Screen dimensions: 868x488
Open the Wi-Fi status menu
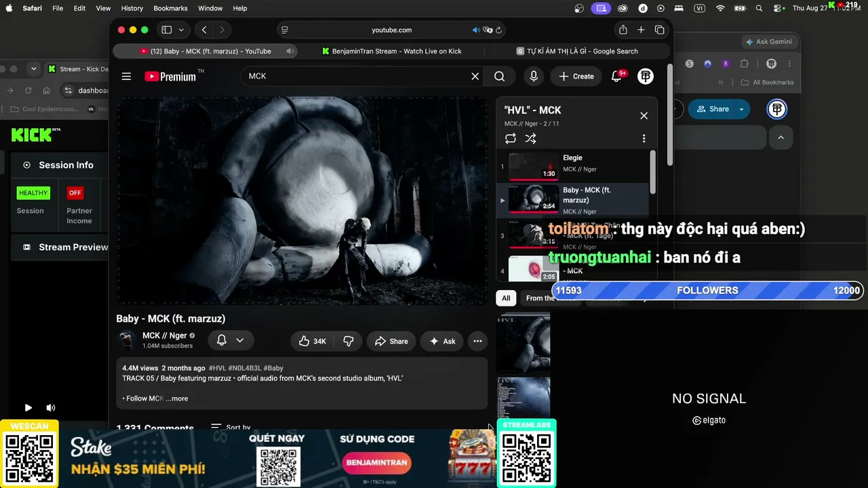tap(720, 8)
